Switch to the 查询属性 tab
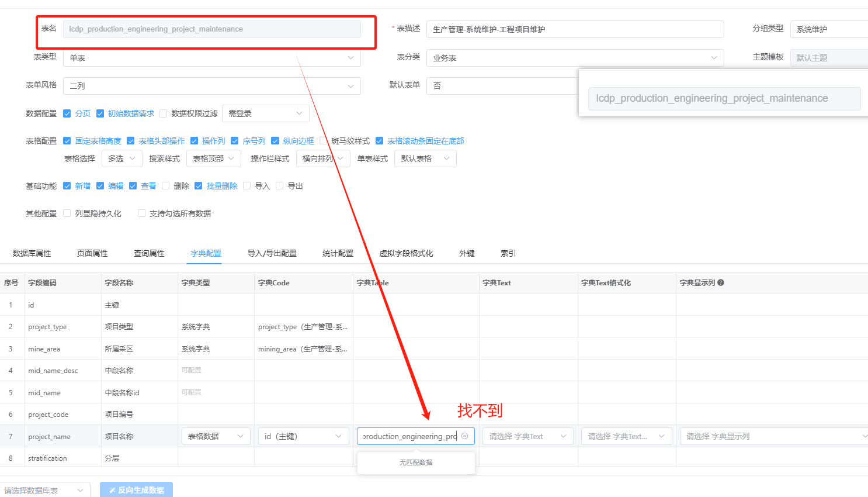Viewport: 868px width, 497px height. [x=149, y=253]
